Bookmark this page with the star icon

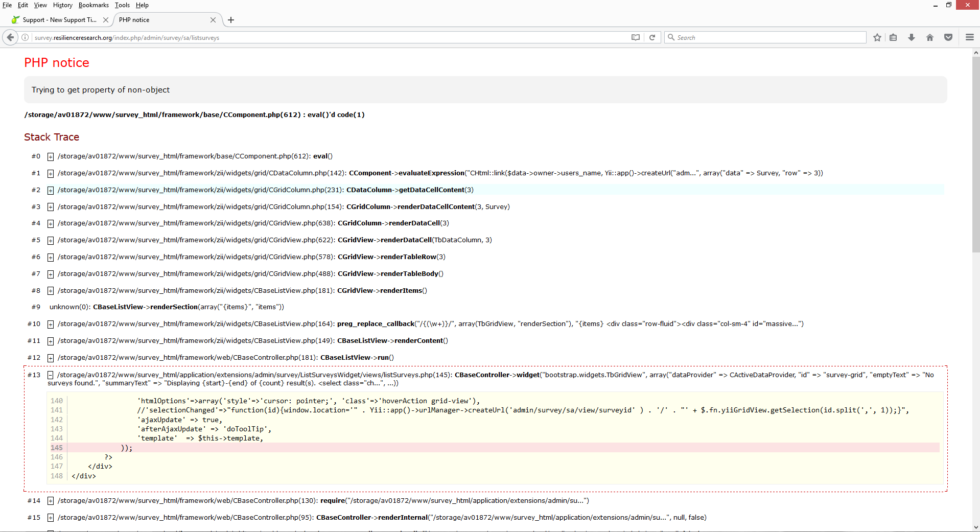[877, 37]
